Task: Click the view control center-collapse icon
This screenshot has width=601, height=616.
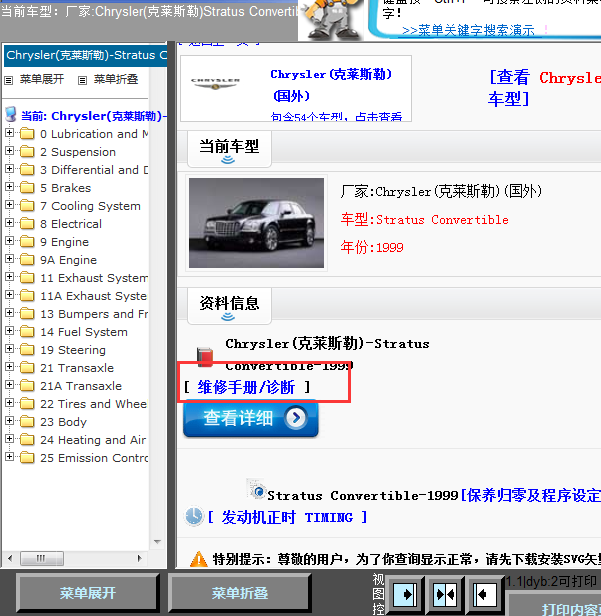Action: [x=445, y=594]
